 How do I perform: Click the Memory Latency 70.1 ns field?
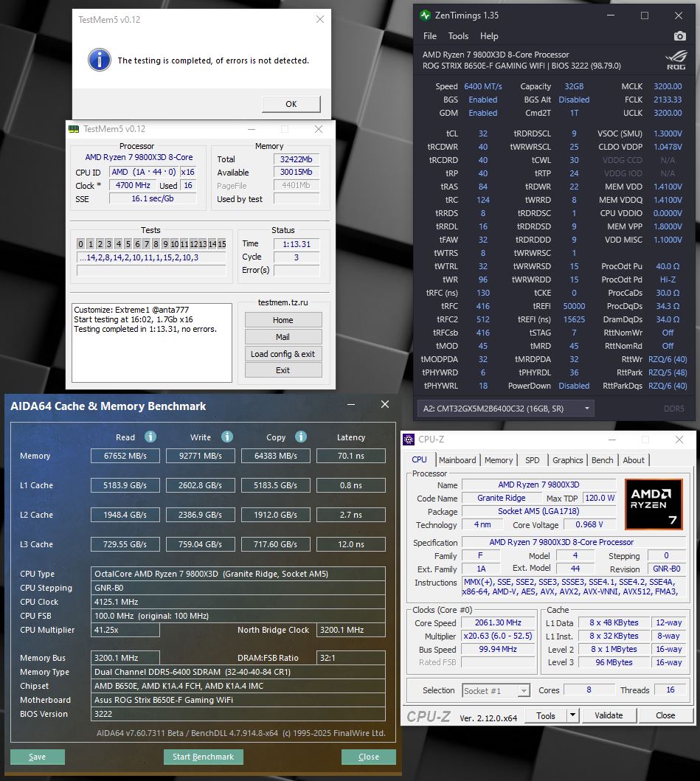tap(351, 456)
